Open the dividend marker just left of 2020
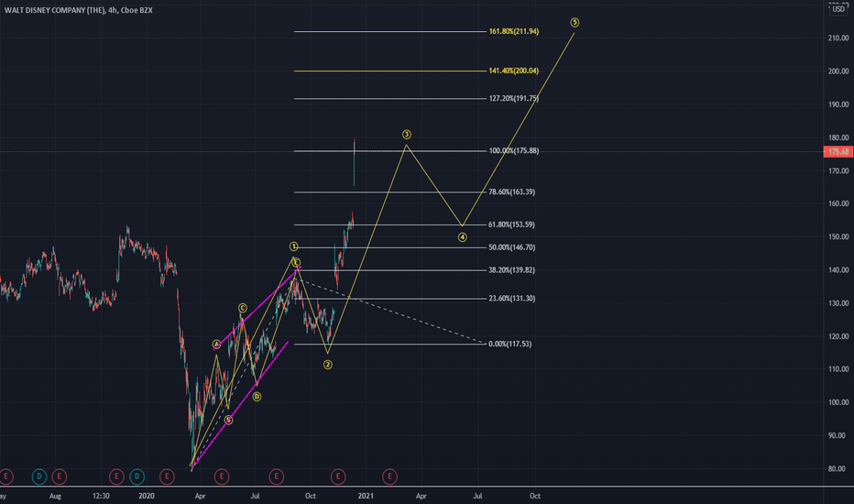The image size is (854, 504). (137, 477)
